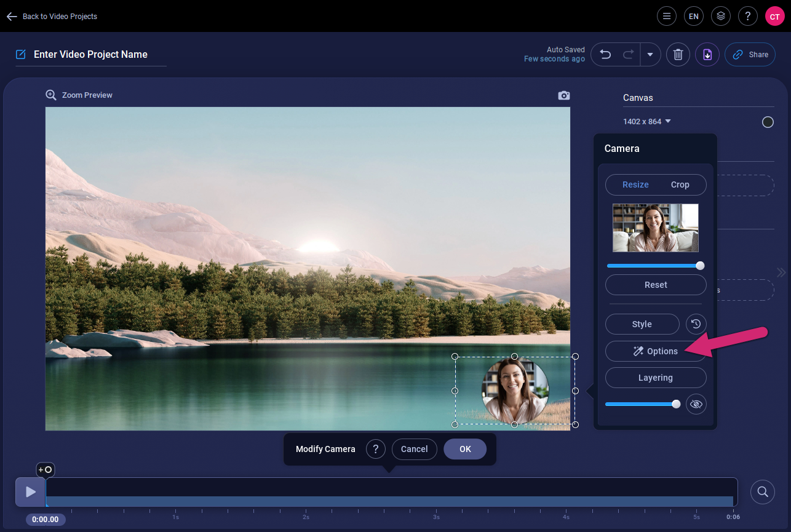The image size is (791, 532).
Task: Cancel the Modify Camera changes
Action: [x=415, y=449]
